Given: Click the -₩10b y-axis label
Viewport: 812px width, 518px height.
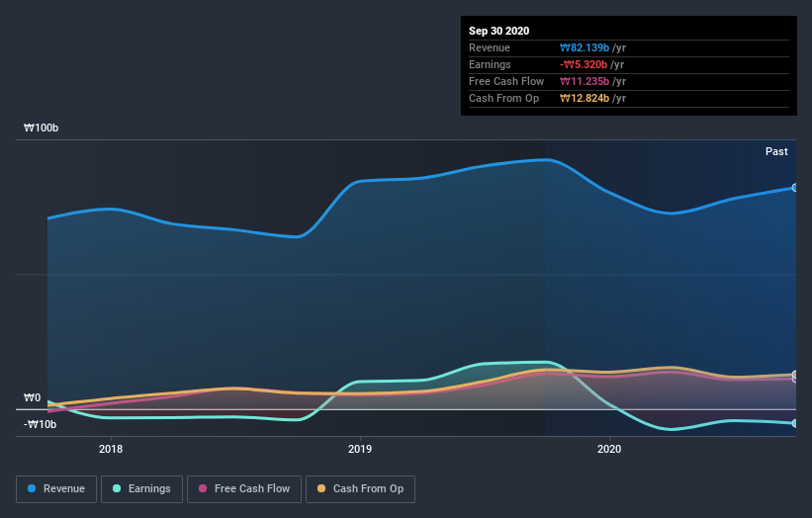Looking at the screenshot, I should [x=40, y=424].
